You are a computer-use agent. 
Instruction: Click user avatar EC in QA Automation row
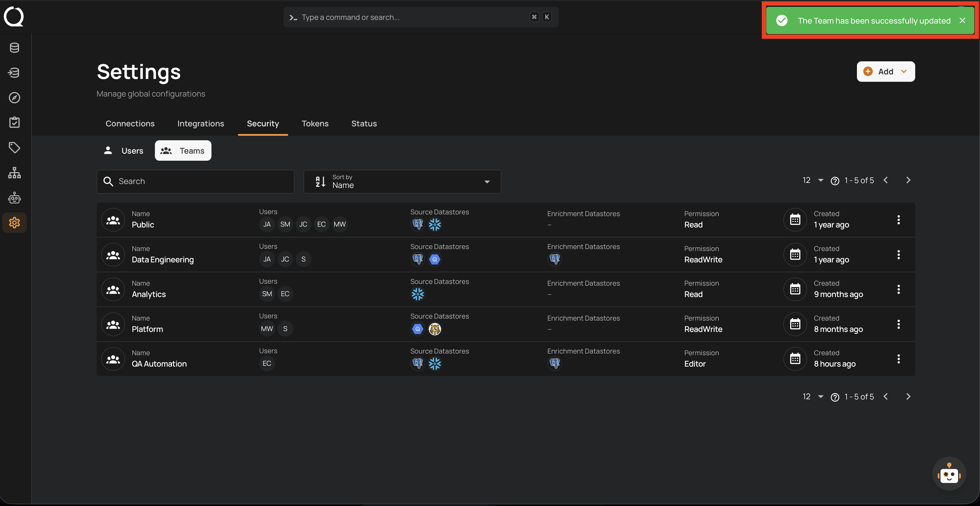point(267,363)
